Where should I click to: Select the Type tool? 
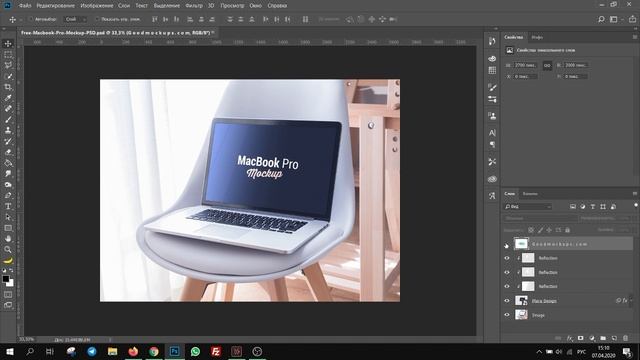click(x=8, y=206)
